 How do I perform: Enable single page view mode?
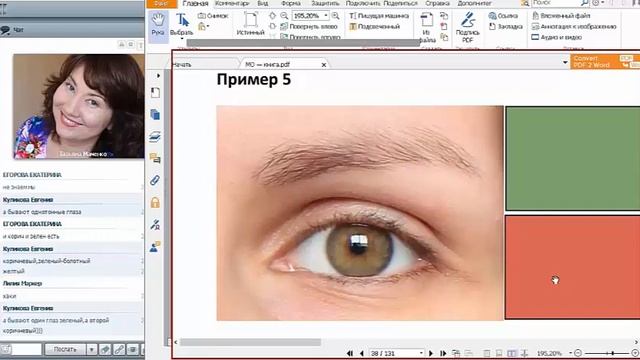point(487,353)
